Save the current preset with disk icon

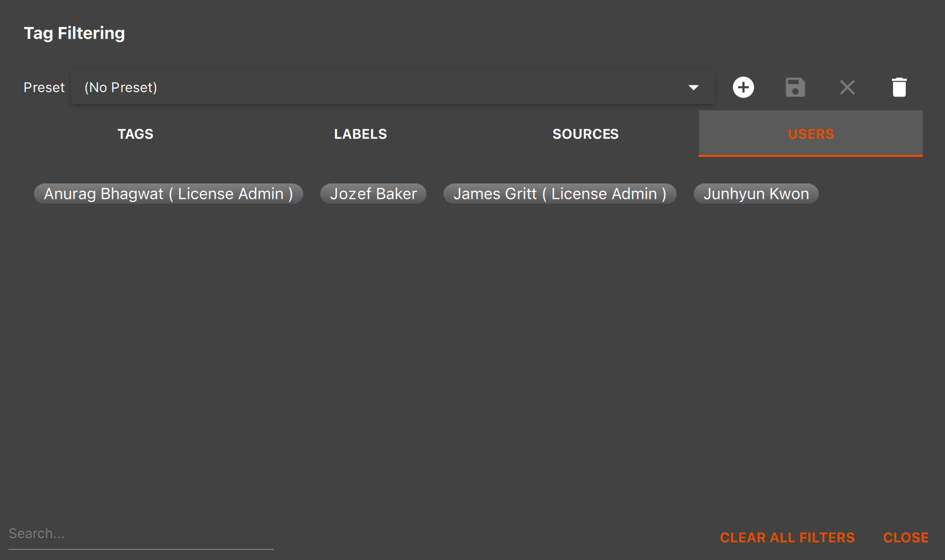pyautogui.click(x=795, y=87)
